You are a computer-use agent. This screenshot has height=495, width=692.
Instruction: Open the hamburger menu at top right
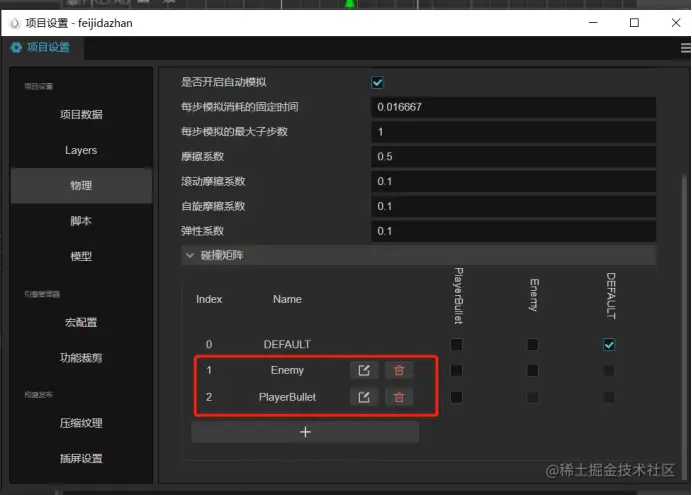click(685, 48)
